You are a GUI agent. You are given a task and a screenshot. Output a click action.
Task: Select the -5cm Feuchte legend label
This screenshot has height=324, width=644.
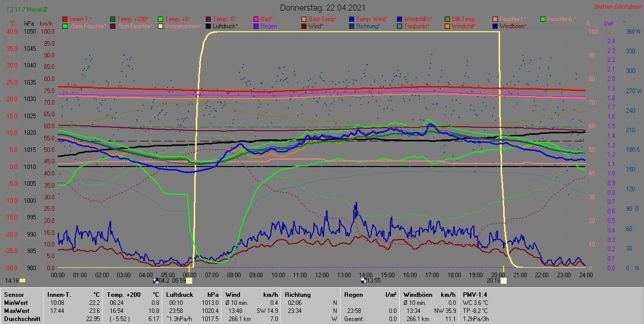click(134, 26)
